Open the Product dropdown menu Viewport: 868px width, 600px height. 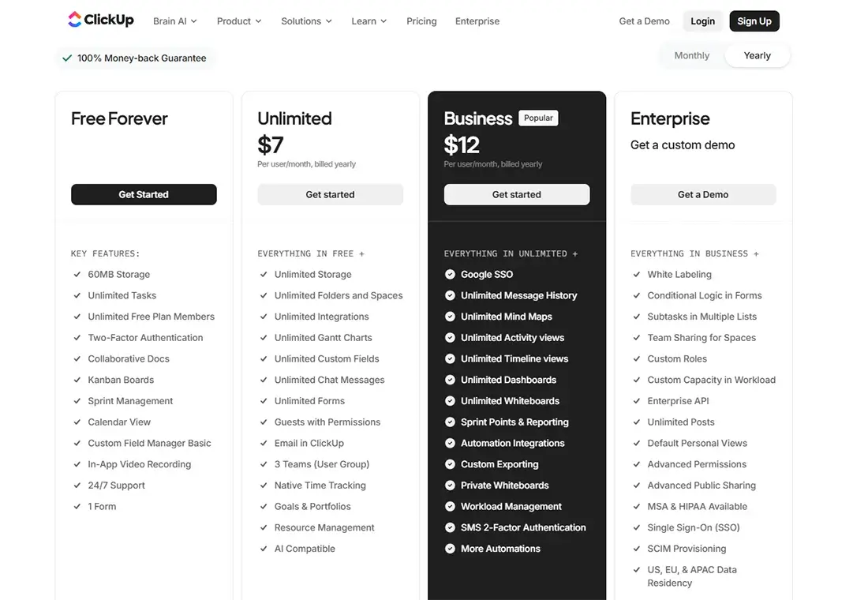239,21
